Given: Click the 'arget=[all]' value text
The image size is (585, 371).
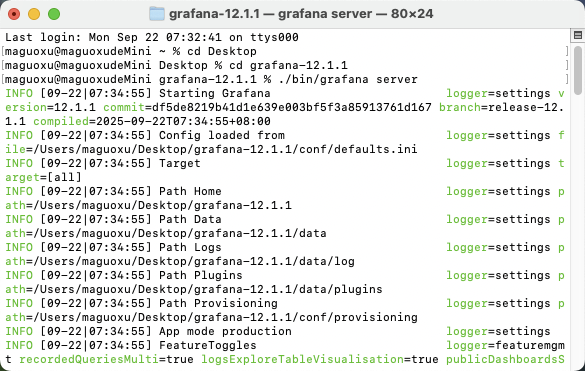Looking at the screenshot, I should (43, 177).
